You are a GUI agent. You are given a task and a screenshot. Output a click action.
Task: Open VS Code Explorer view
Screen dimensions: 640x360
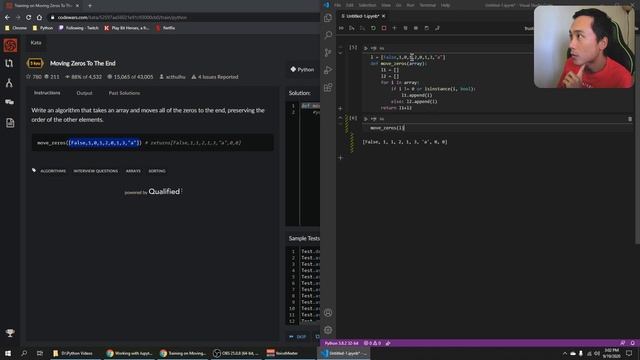coord(328,18)
